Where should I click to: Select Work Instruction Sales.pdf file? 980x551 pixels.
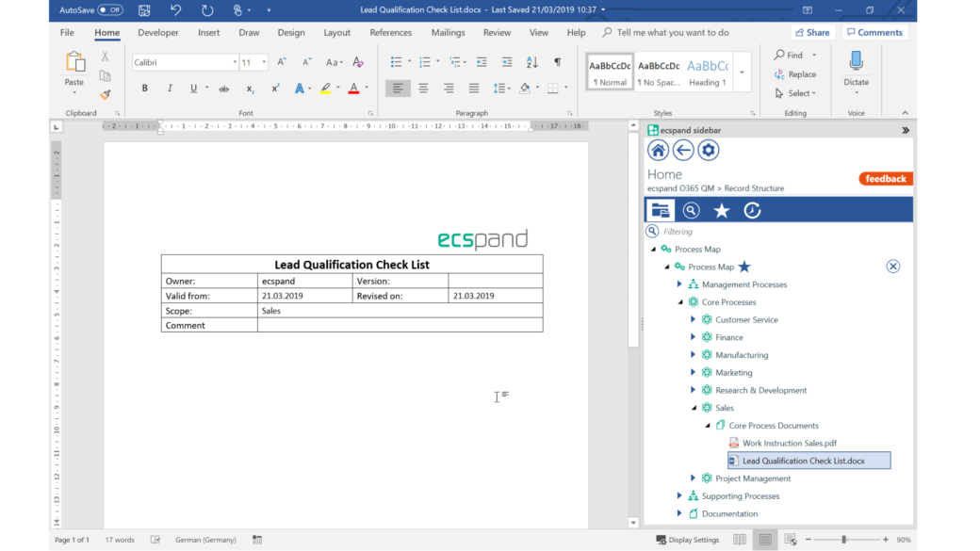tap(790, 443)
